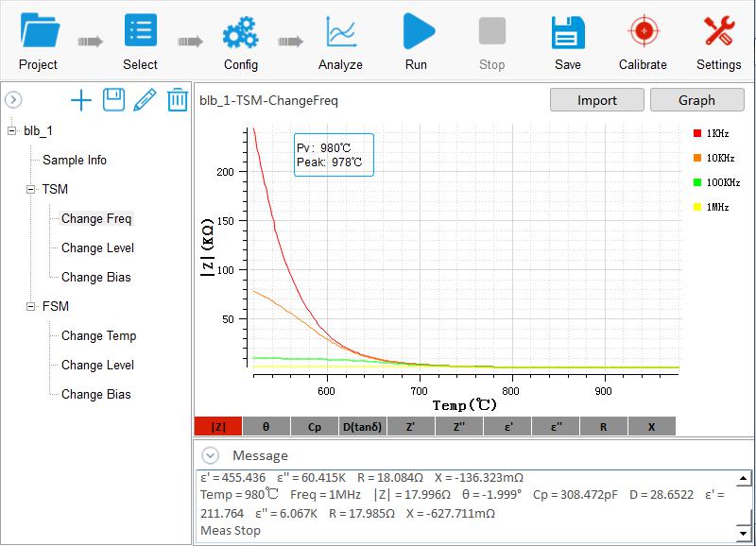This screenshot has height=546, width=756.
Task: Click the pencil edit icon in sidebar
Action: tap(145, 100)
